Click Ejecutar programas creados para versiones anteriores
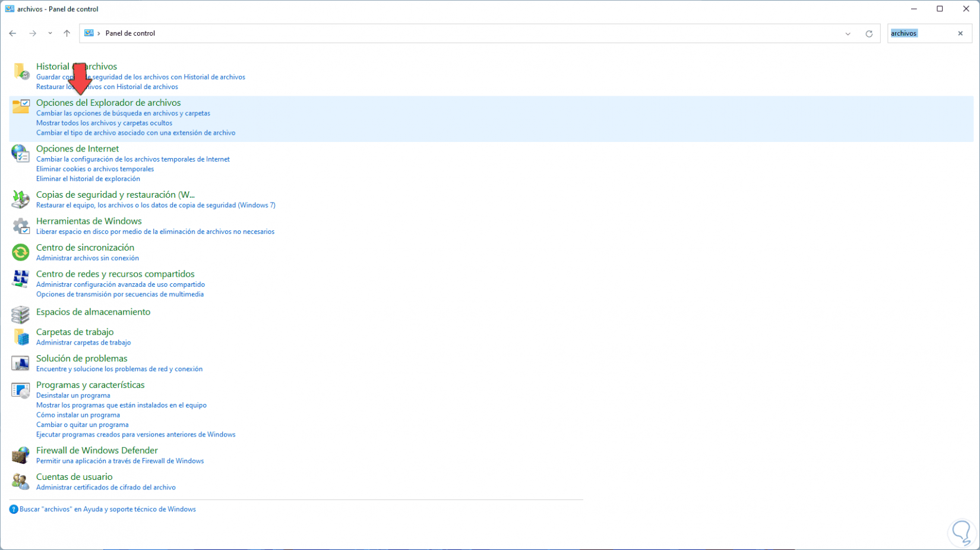This screenshot has height=550, width=980. point(135,435)
